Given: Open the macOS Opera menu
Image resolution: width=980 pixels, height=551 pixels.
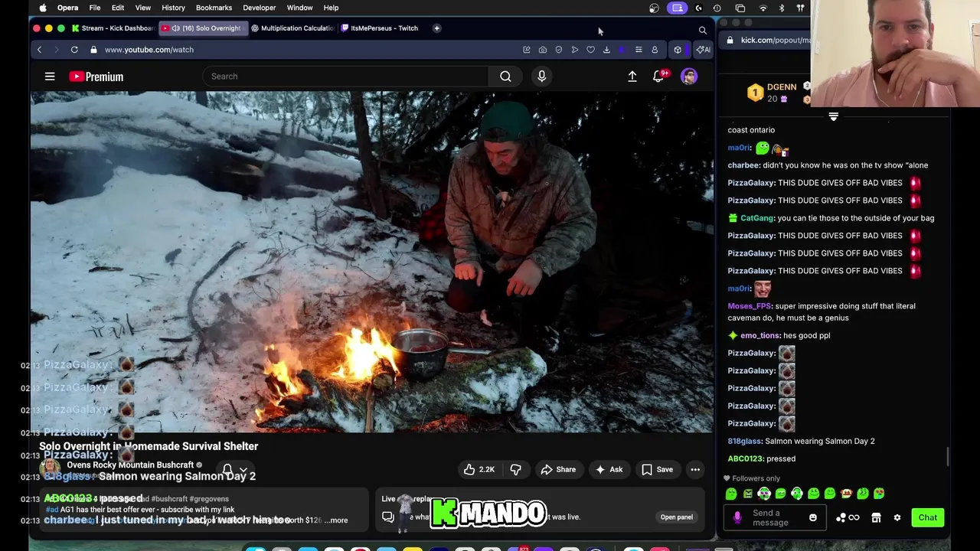Looking at the screenshot, I should pyautogui.click(x=67, y=8).
